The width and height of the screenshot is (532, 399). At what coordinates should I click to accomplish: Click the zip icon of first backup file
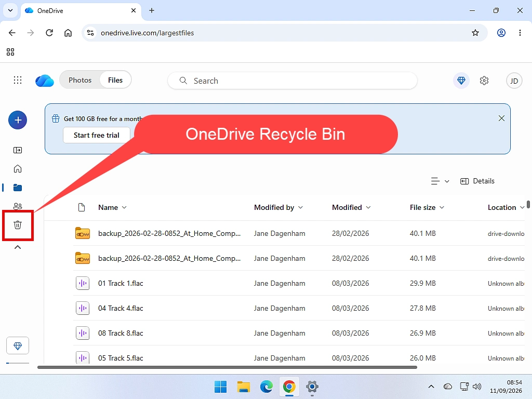coord(83,233)
